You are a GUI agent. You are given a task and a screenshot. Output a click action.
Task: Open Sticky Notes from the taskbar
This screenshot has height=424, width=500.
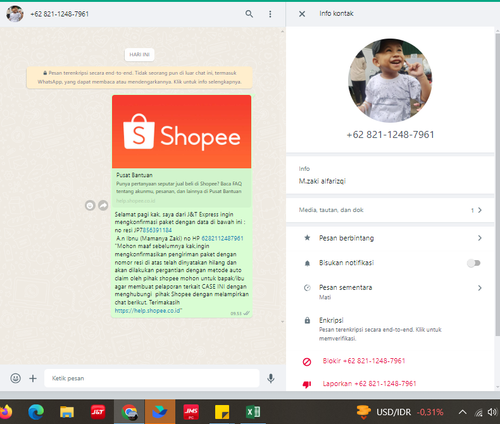222,412
